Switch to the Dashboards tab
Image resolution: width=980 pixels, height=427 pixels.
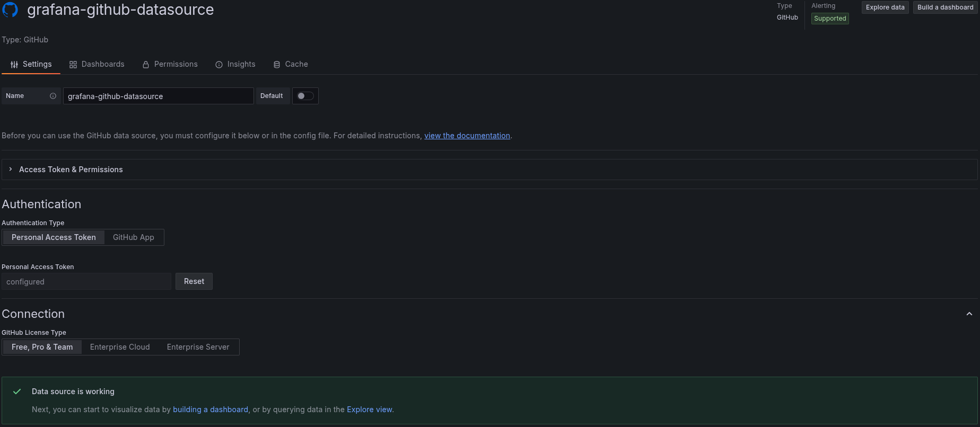[x=97, y=64]
